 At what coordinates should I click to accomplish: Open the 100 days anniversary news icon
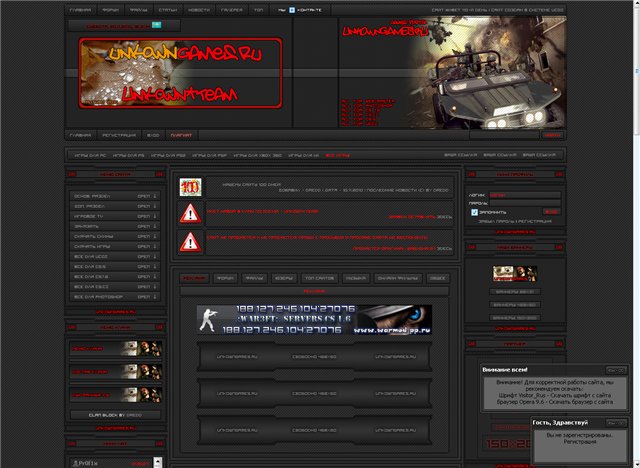(191, 187)
